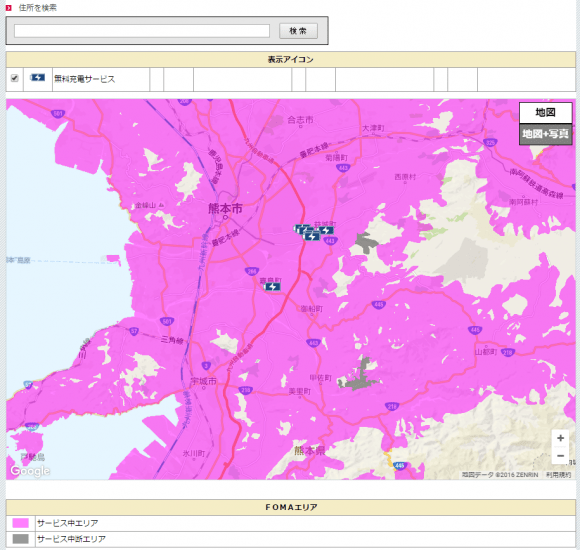Switch map to 地図+写真 view

[545, 134]
